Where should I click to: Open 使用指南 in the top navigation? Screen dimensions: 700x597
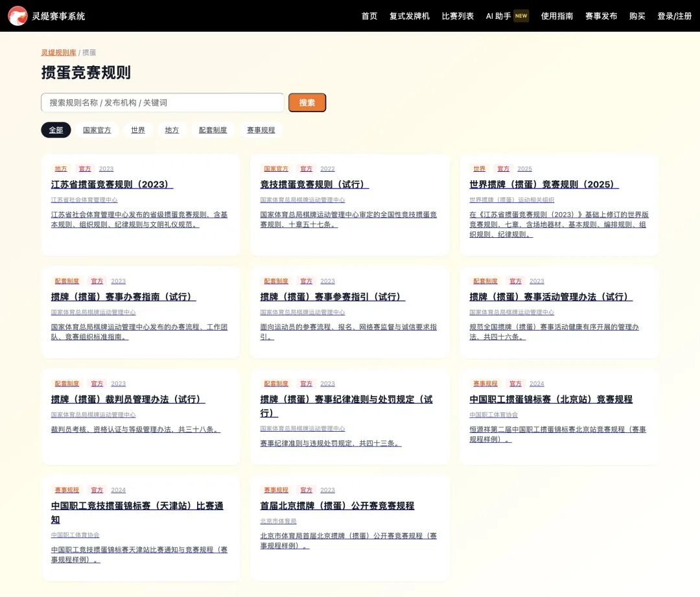[x=557, y=16]
